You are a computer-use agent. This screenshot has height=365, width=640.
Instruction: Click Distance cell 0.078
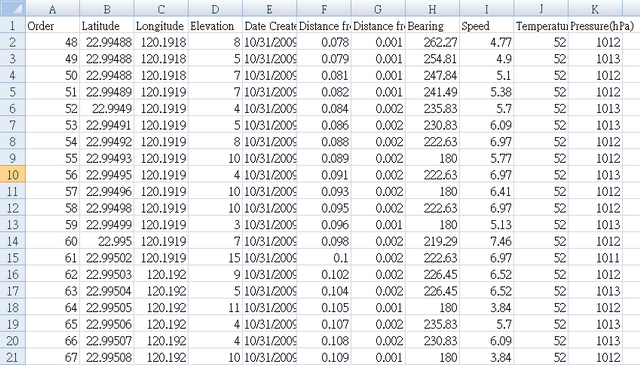point(324,42)
